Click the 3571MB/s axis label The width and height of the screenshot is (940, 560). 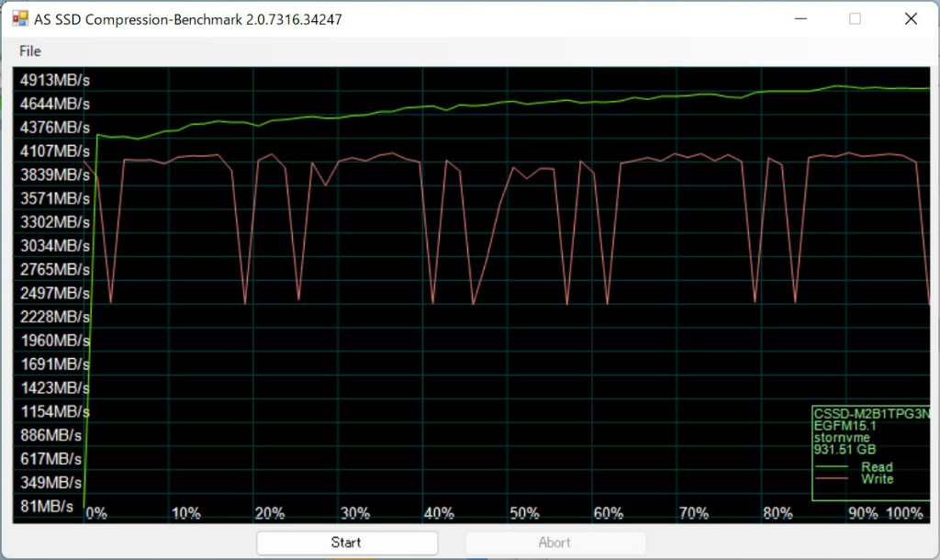point(54,198)
